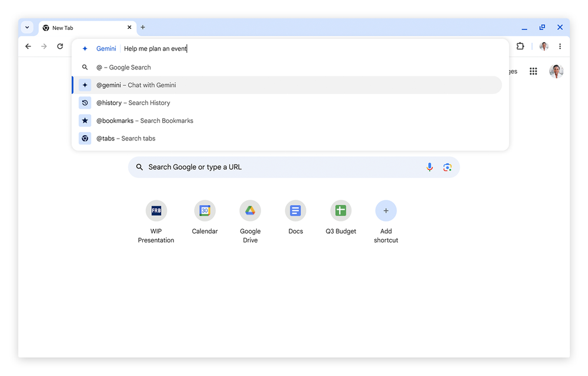Open the Extensions puzzle icon
Viewport: 588px width, 376px height.
pos(520,46)
